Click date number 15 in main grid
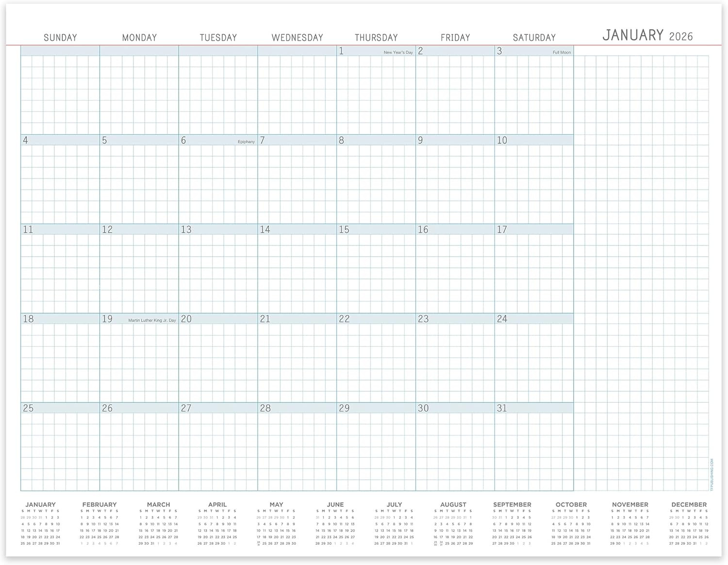The width and height of the screenshot is (728, 565). (x=344, y=229)
